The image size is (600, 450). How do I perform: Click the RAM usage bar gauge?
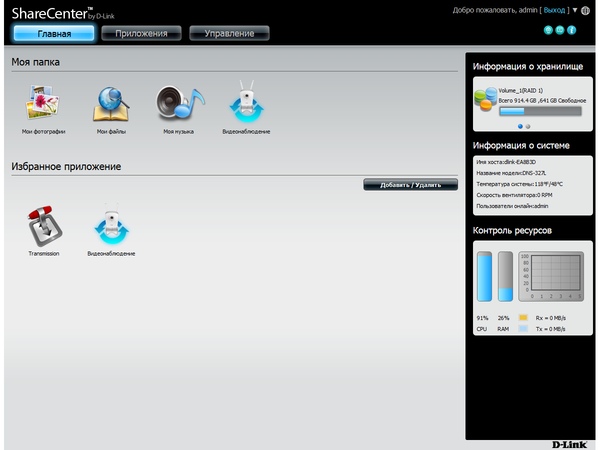click(x=505, y=276)
